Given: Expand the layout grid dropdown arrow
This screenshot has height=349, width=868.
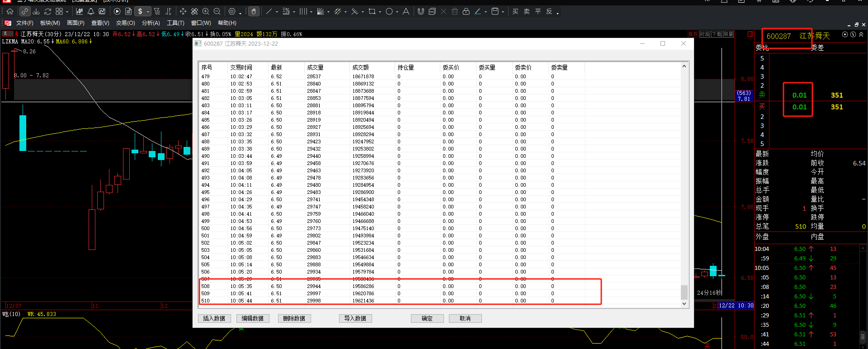Looking at the screenshot, I should click(x=67, y=12).
